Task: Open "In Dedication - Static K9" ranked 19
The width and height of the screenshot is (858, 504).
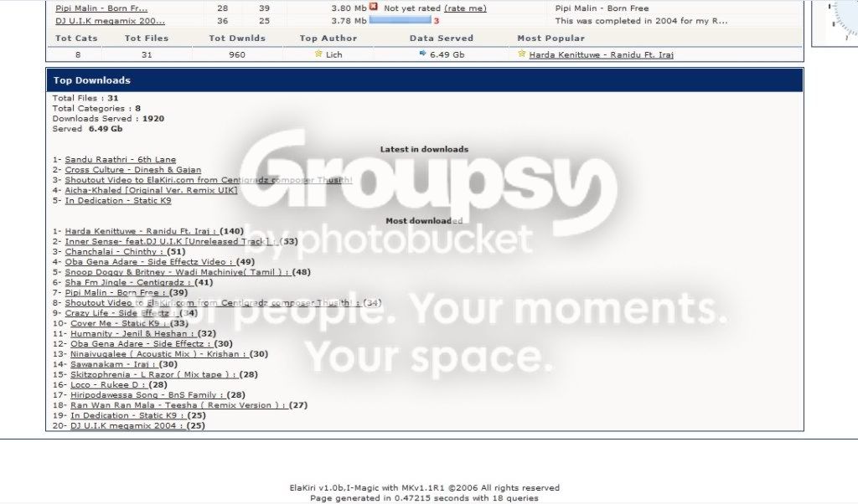Action: (x=128, y=415)
